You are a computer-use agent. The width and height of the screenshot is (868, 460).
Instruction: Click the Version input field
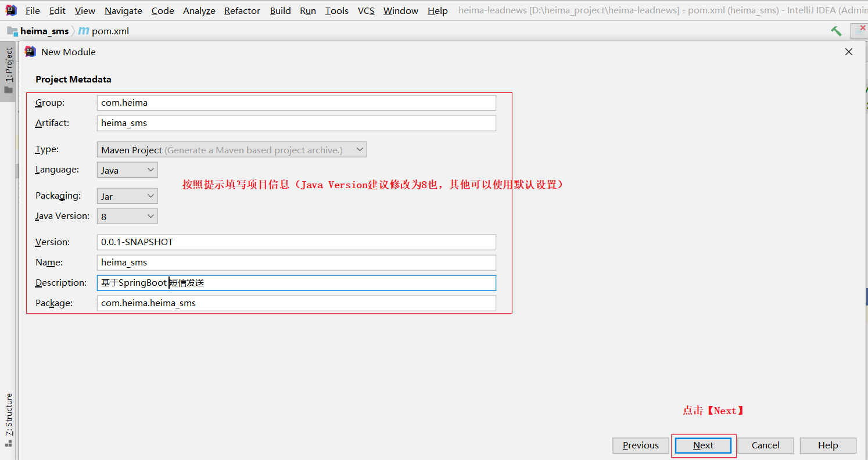[296, 242]
